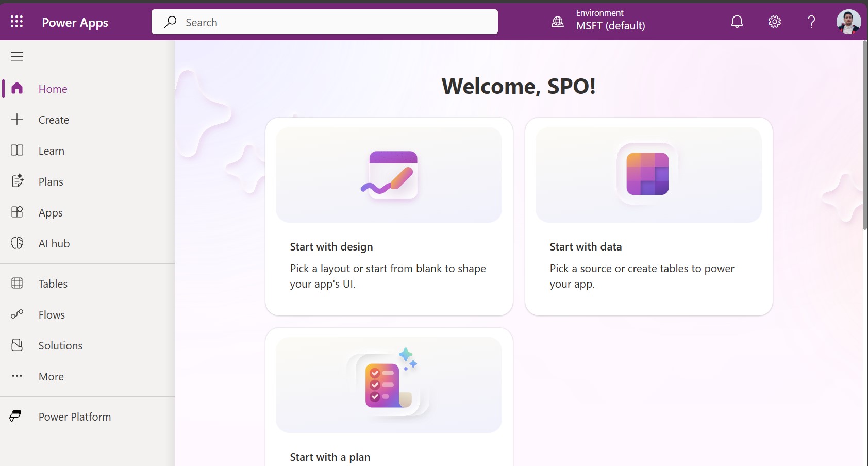Click the Start with design card
The height and width of the screenshot is (466, 868).
tap(389, 217)
